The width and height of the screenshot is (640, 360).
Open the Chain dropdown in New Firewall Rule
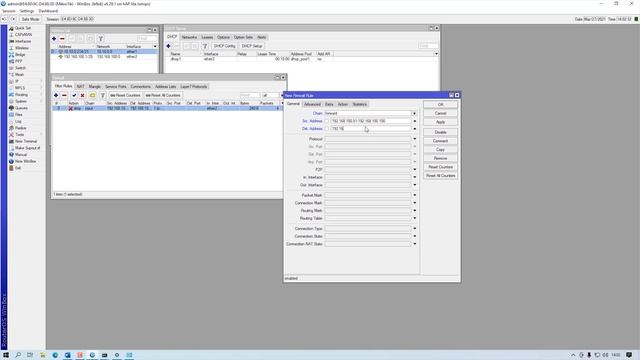click(414, 113)
